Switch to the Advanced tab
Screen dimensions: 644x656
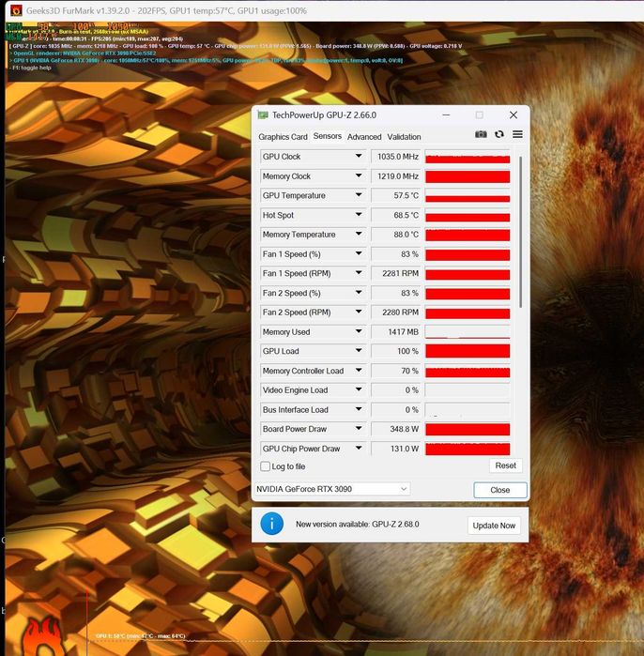pyautogui.click(x=364, y=137)
